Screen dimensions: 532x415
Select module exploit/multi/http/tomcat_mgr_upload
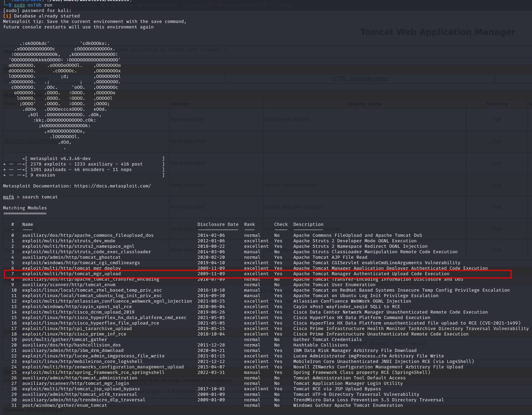[72, 274]
